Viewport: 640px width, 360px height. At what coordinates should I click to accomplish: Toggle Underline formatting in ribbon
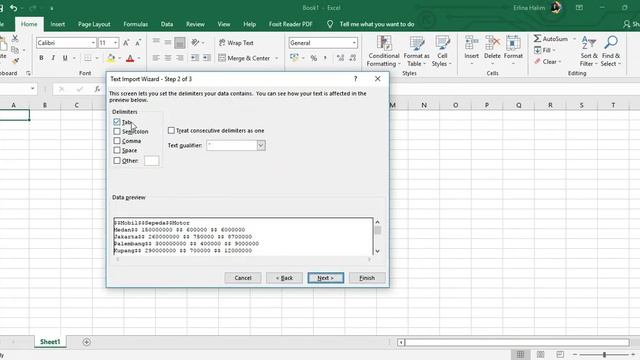click(x=65, y=58)
